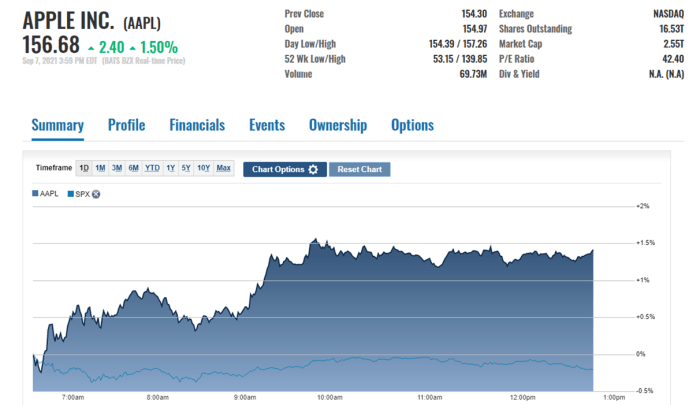Image resolution: width=700 pixels, height=405 pixels.
Task: Click the APPLE INC. company title
Action: 68,21
